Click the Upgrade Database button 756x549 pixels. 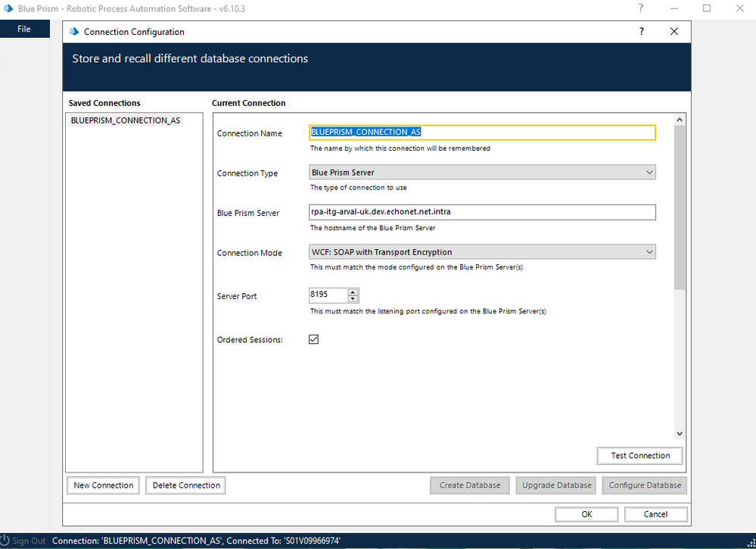click(556, 485)
